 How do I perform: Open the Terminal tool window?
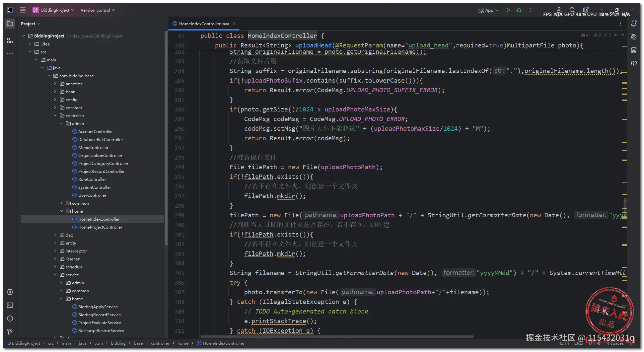[x=10, y=305]
